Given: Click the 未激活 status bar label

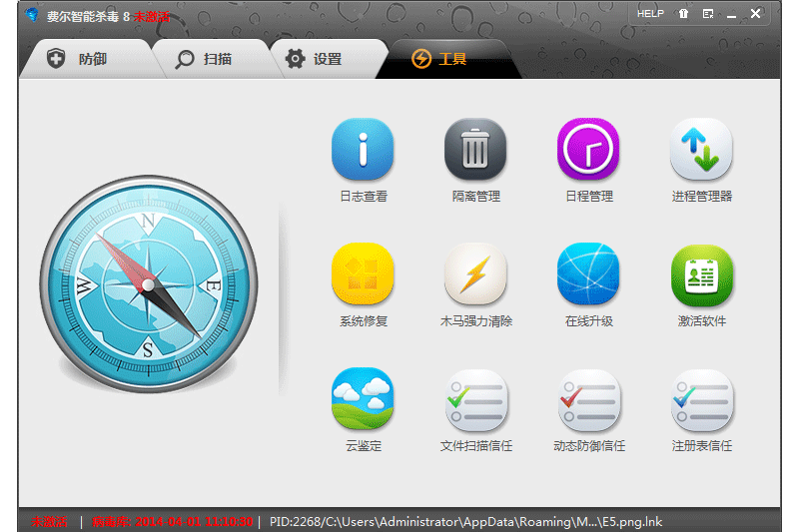Looking at the screenshot, I should click(49, 522).
